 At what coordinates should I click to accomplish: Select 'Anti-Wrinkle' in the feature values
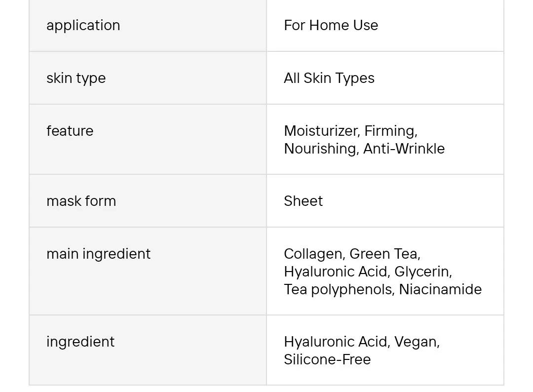click(x=404, y=149)
